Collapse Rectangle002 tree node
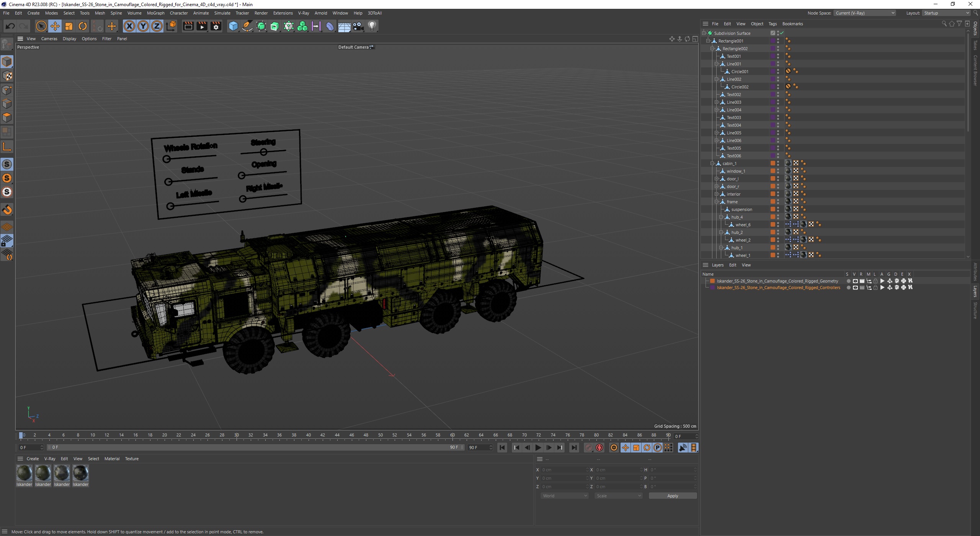980x536 pixels. 712,49
